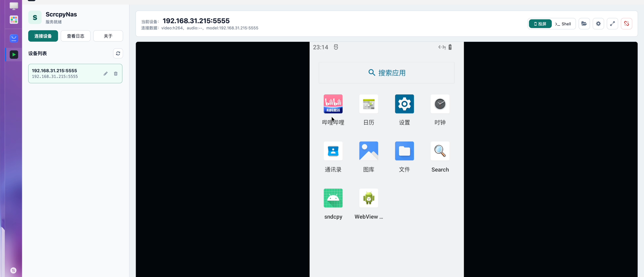Click the phone network arrows status icon
This screenshot has height=277, width=644.
442,47
